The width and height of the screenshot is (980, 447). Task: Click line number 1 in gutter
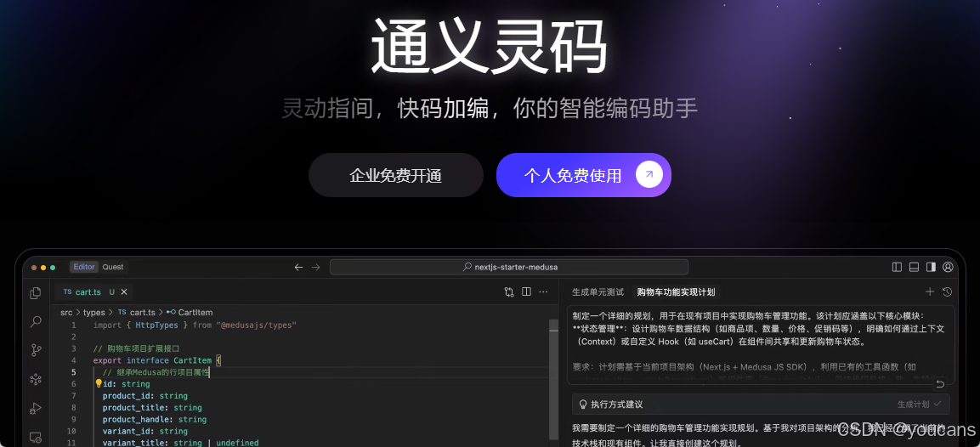tap(74, 325)
